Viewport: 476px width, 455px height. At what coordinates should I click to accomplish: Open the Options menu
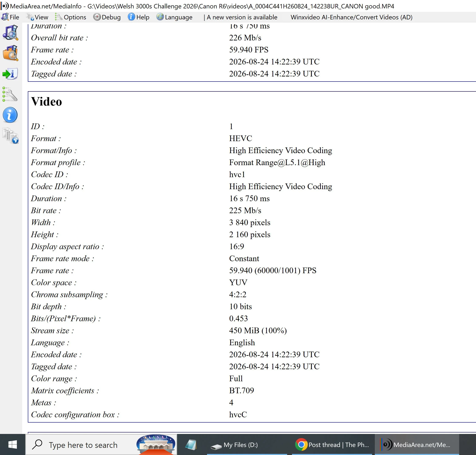tap(71, 17)
